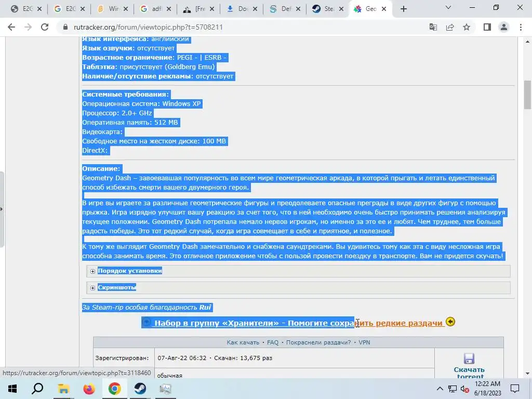
Task: Open the last pinned taskbar app
Action: [165, 389]
